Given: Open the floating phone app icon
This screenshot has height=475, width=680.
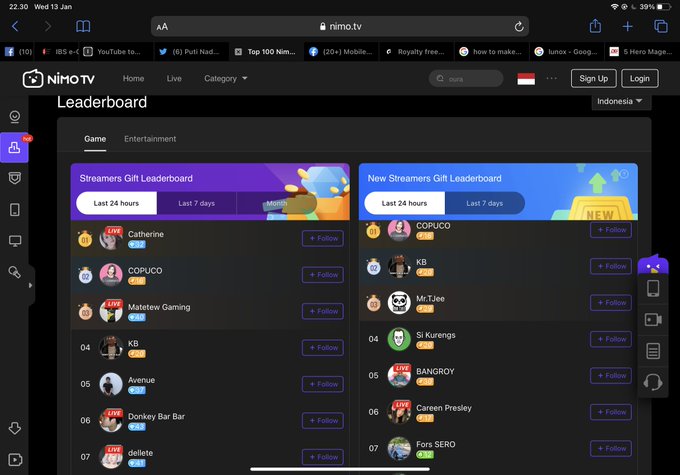Looking at the screenshot, I should 653,288.
